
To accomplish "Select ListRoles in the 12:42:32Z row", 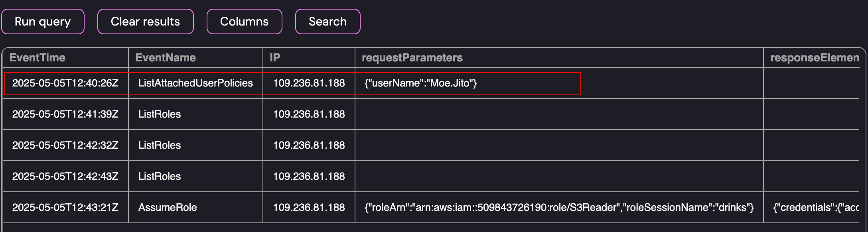I will pyautogui.click(x=160, y=145).
